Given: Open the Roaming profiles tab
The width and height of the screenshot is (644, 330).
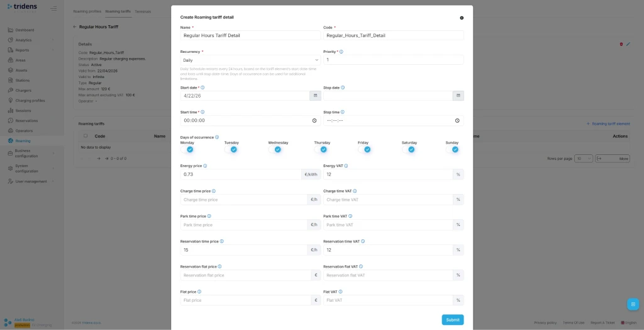Looking at the screenshot, I should 87,11.
